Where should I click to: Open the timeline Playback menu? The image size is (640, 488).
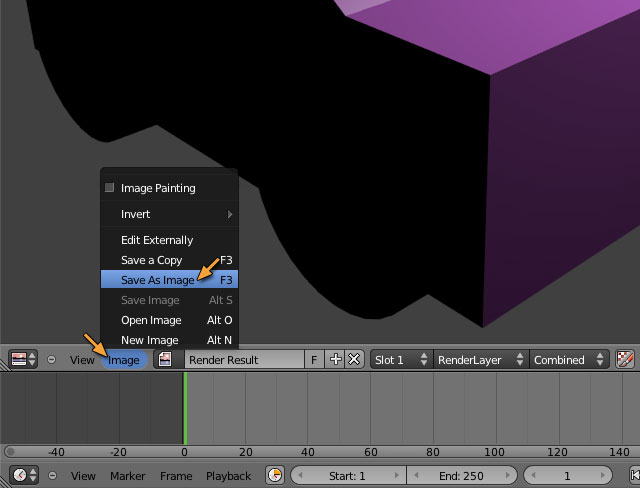228,476
